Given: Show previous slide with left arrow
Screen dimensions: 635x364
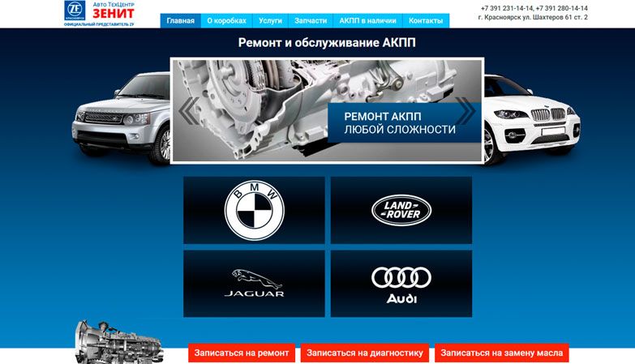Looking at the screenshot, I should pyautogui.click(x=189, y=110).
